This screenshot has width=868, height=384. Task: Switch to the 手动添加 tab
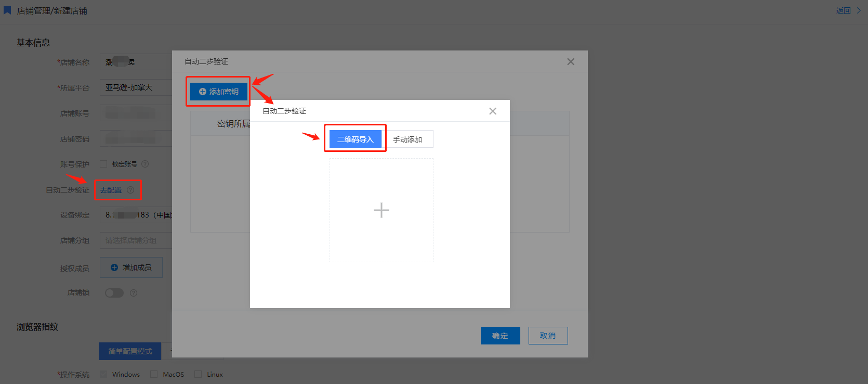(407, 139)
